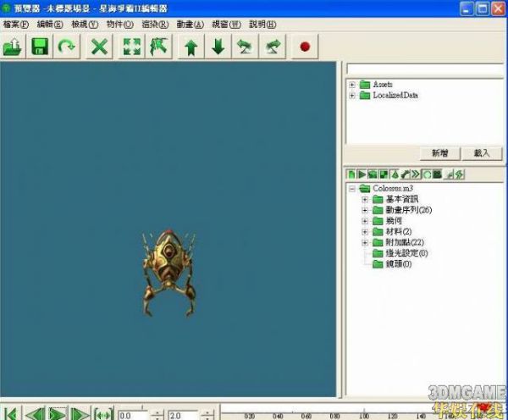Expand the Assets folder node
The height and width of the screenshot is (420, 508).
[x=352, y=85]
